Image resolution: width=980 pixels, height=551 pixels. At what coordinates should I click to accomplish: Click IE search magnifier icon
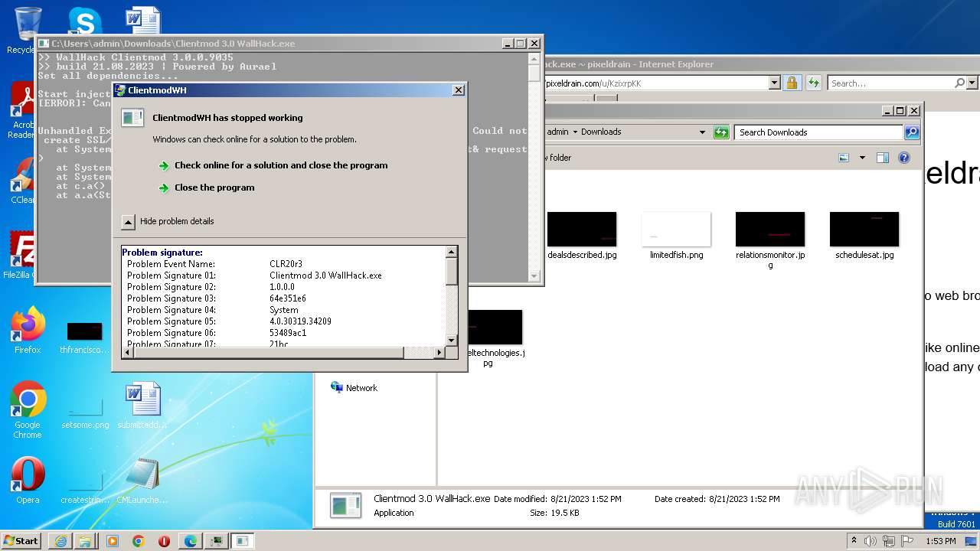(x=959, y=83)
